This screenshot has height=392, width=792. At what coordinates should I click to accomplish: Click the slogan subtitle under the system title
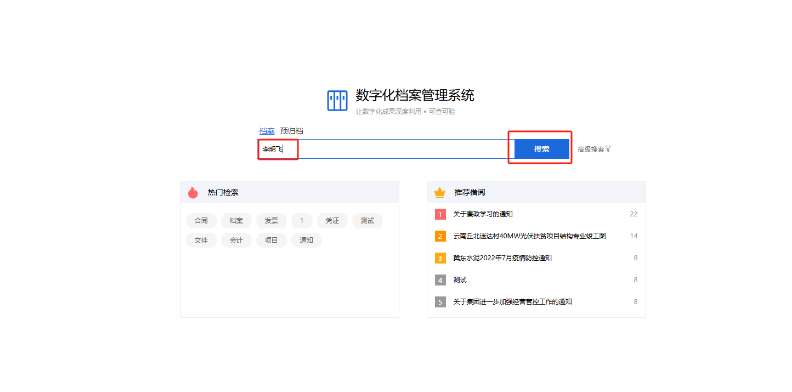[405, 111]
